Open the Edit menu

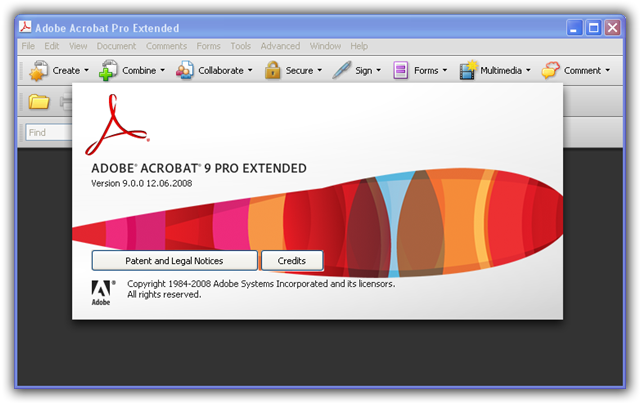[52, 46]
